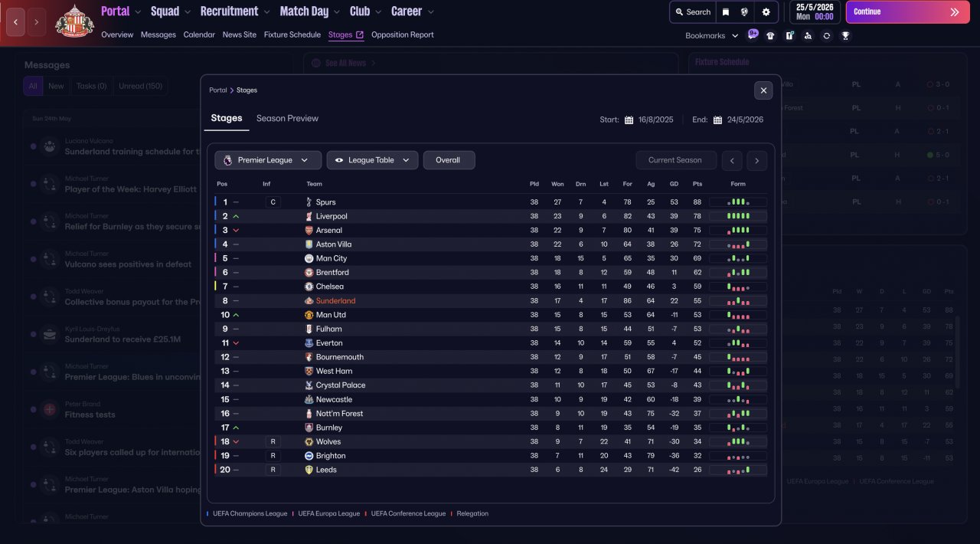Go forward with the right arrow button
This screenshot has height=544, width=980.
tap(37, 22)
